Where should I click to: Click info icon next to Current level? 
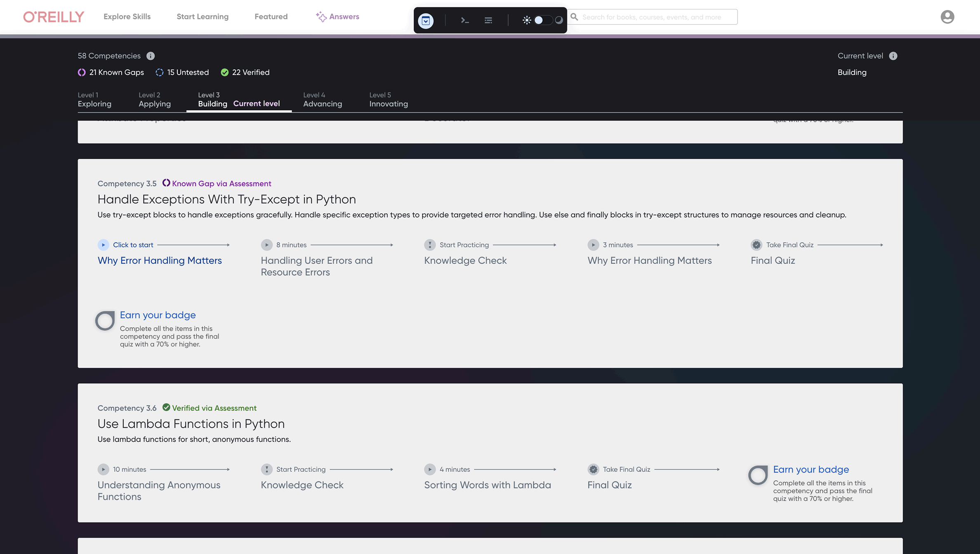click(893, 56)
